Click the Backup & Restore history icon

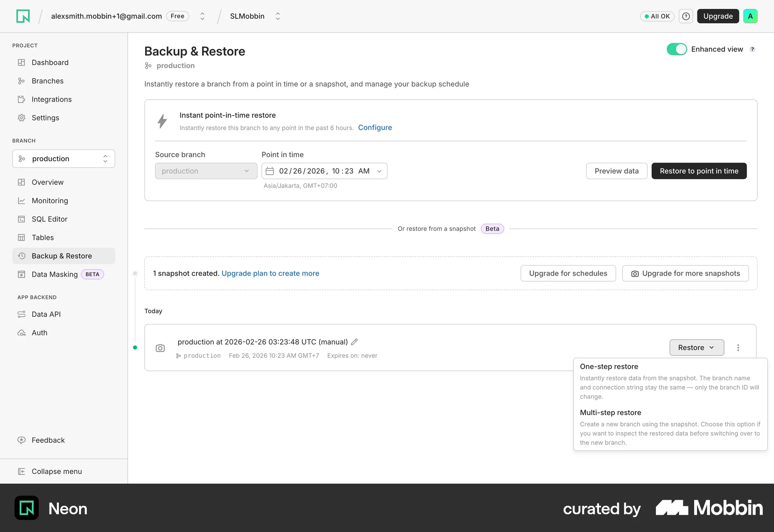21,256
